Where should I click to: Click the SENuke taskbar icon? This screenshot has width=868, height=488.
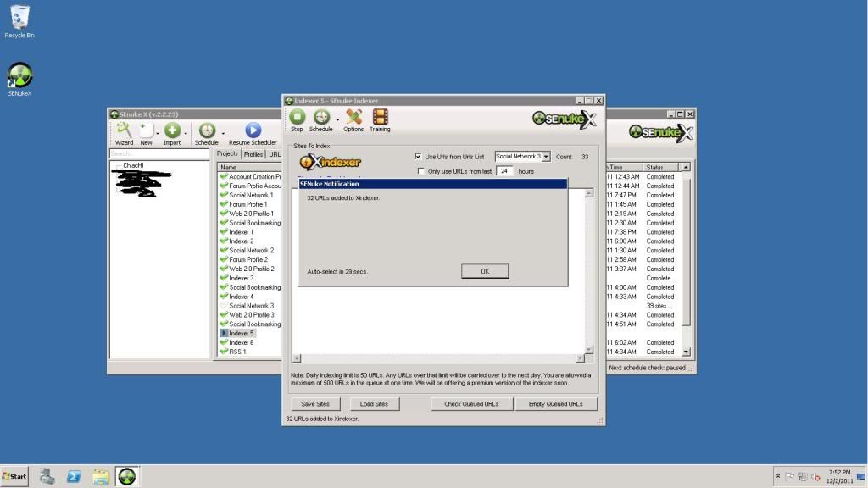(127, 476)
